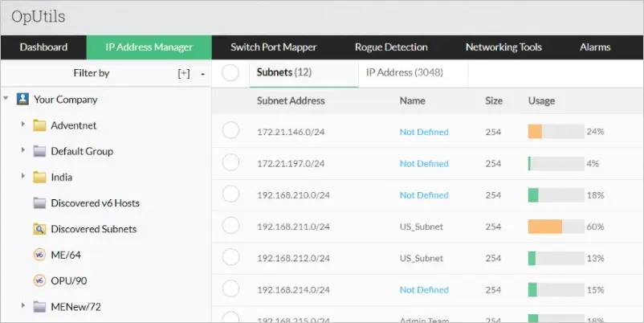
Task: Open the Dashboard menu tab
Action: click(43, 47)
